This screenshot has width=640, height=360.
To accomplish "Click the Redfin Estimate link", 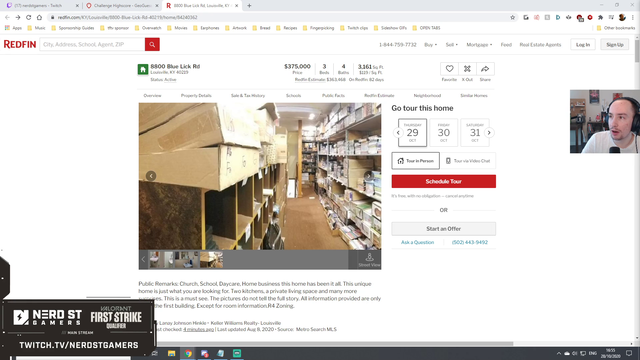I will [310, 80].
